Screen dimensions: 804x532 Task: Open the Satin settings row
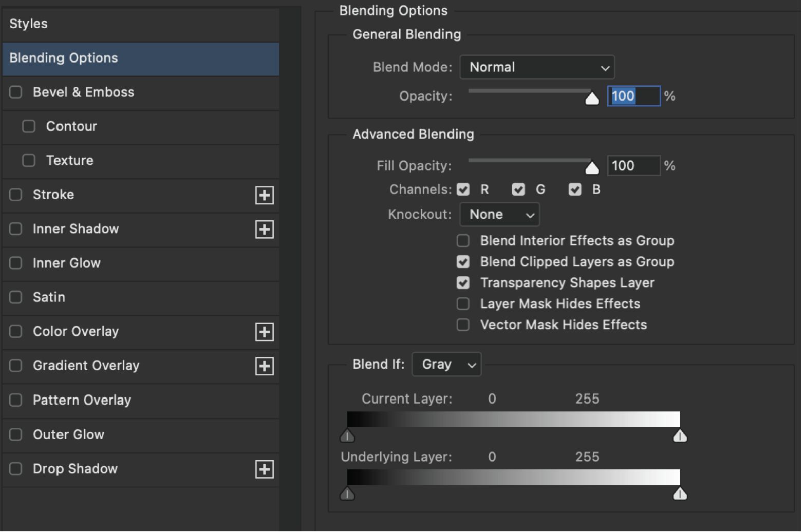tap(141, 298)
